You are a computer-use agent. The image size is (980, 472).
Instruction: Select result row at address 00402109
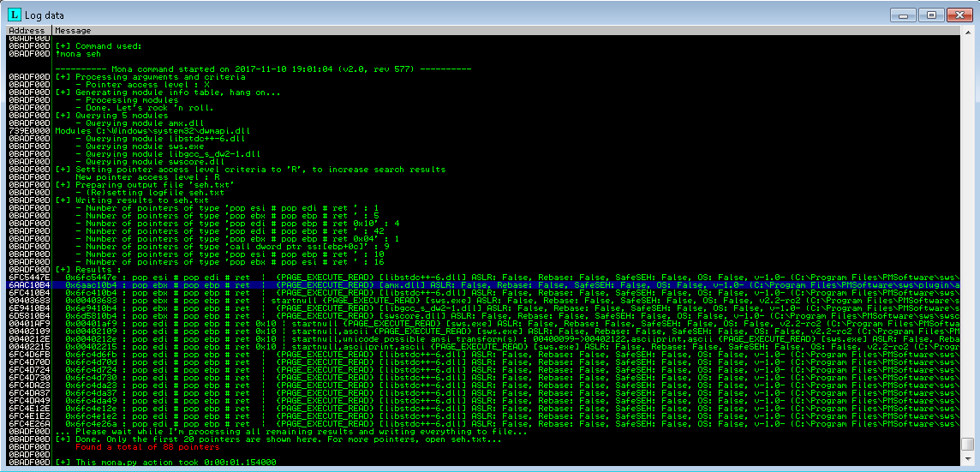483,332
